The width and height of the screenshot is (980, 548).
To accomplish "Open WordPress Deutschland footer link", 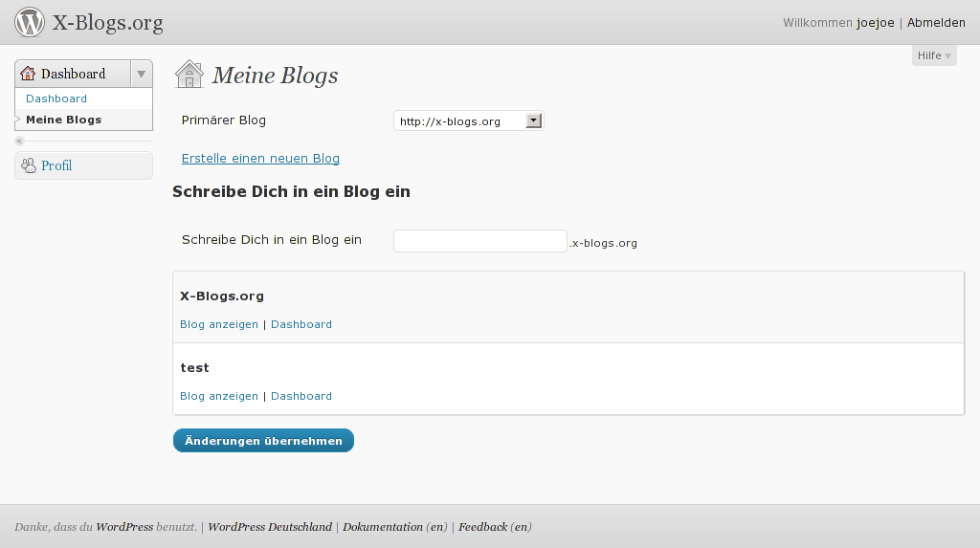I will point(270,527).
